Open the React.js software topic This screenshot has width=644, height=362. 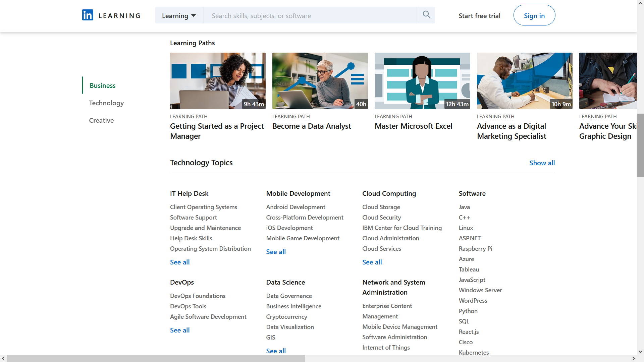tap(469, 332)
